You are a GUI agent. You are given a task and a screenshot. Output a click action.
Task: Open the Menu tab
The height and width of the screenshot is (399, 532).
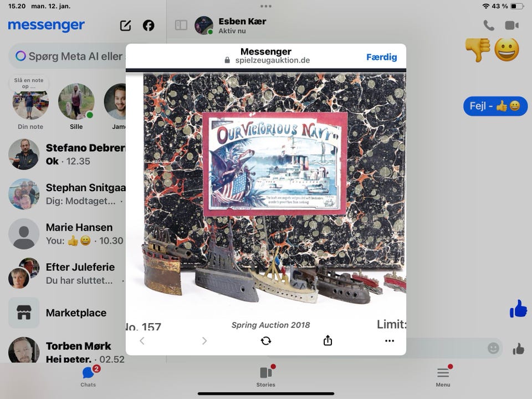click(x=443, y=377)
